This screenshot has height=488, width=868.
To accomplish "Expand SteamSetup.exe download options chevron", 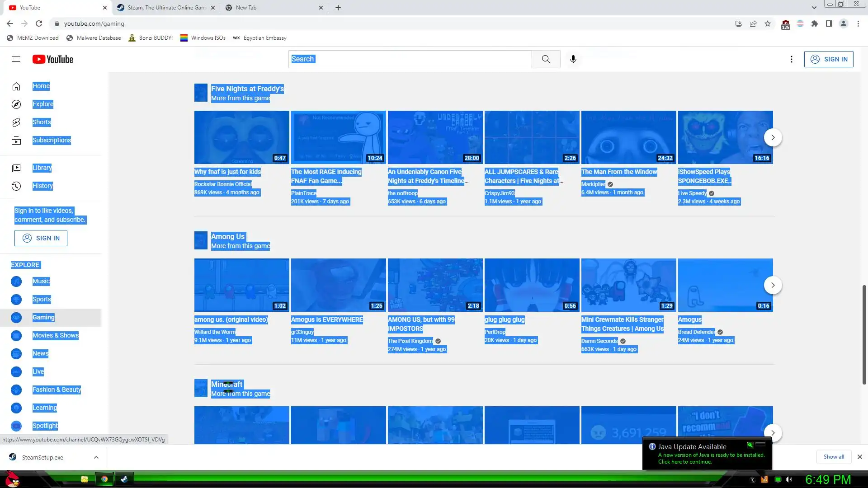I will click(96, 457).
